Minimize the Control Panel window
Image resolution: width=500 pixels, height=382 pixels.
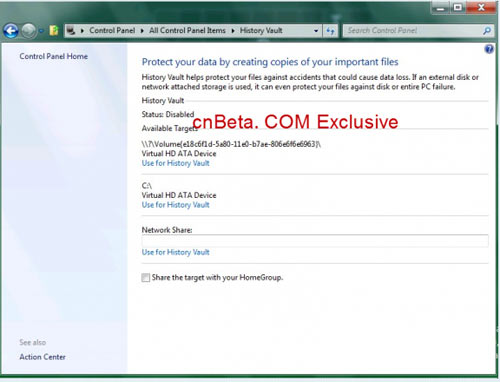[441, 7]
